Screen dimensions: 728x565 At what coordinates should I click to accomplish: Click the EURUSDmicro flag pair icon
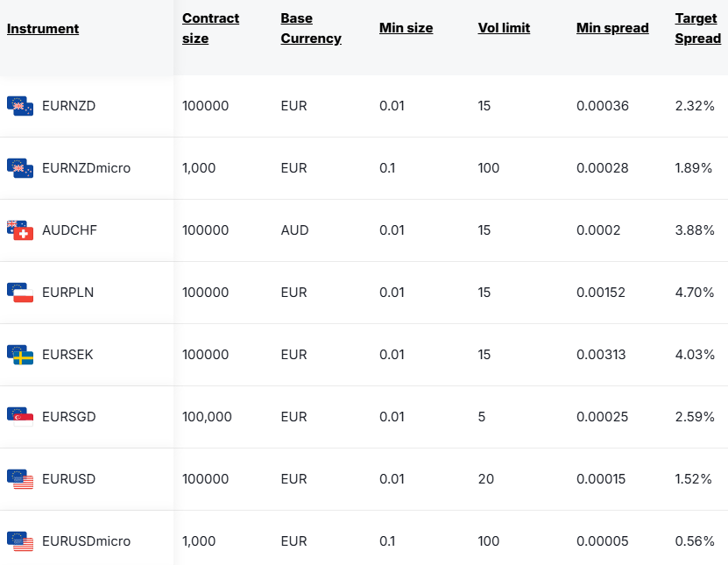[x=20, y=541]
